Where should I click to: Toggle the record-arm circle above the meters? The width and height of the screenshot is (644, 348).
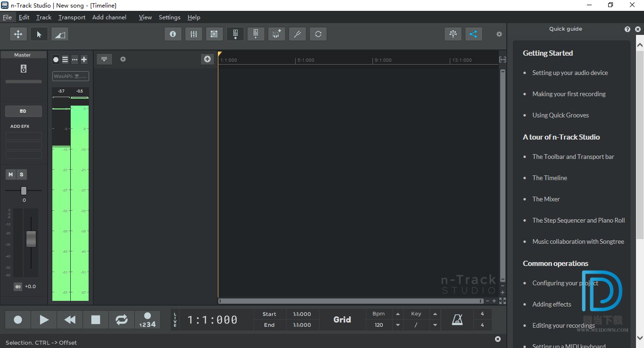(56, 59)
